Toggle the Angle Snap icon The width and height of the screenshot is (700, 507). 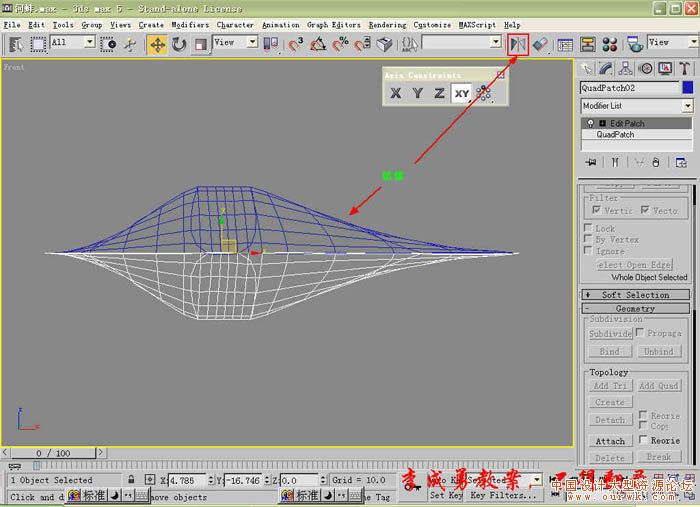click(318, 44)
